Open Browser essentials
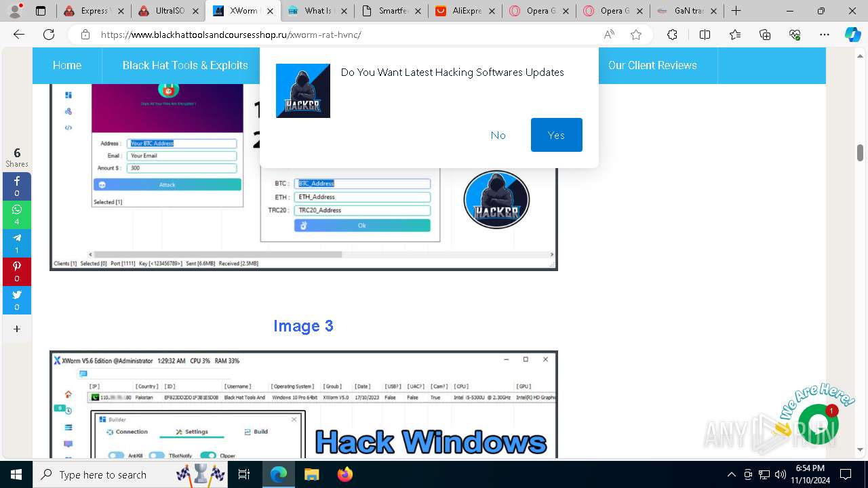The width and height of the screenshot is (868, 488). pyautogui.click(x=795, y=35)
